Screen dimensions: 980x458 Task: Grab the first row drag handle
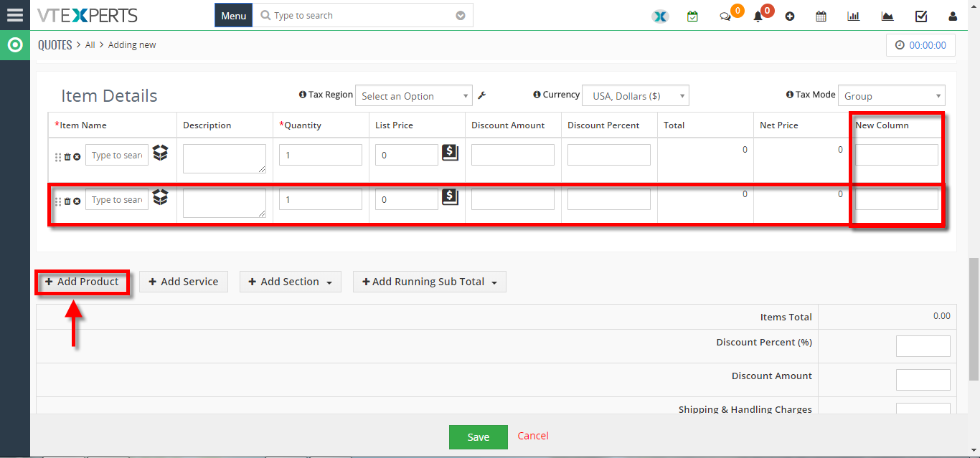point(58,157)
